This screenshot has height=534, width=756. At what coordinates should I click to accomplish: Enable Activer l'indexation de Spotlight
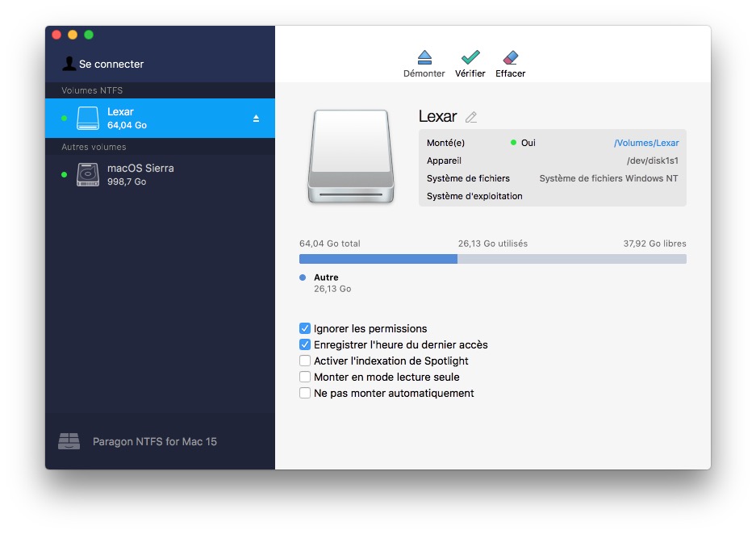305,361
